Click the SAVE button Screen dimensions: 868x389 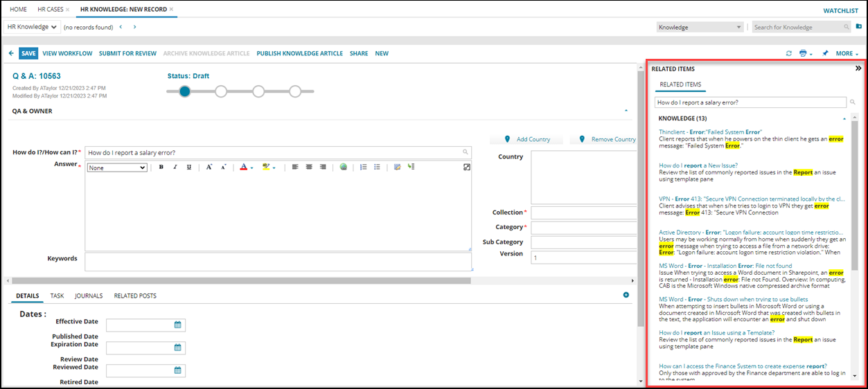pyautogui.click(x=28, y=53)
